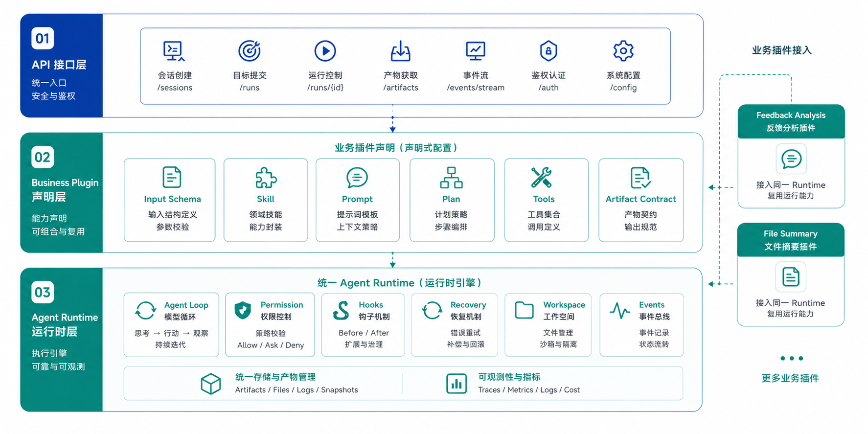868x434 pixels.
Task: Click the 业务插件声明（声明式配置）title
Action: click(x=396, y=148)
